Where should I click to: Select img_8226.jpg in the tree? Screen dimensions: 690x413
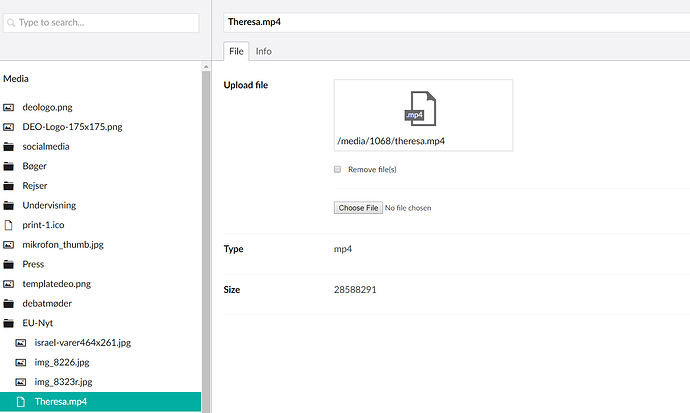[x=62, y=362]
